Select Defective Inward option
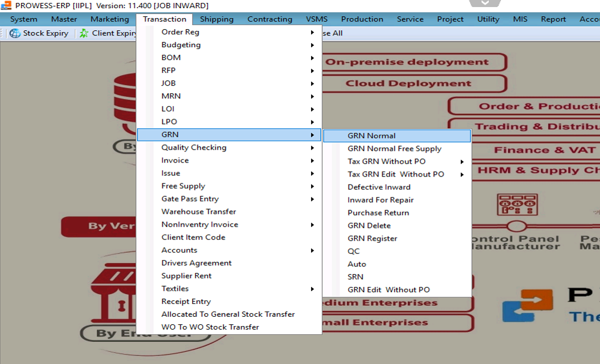 tap(379, 187)
